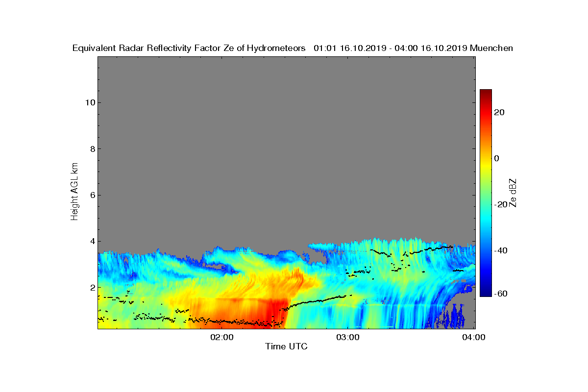Click the colorbar tick label '-40'

[499, 250]
